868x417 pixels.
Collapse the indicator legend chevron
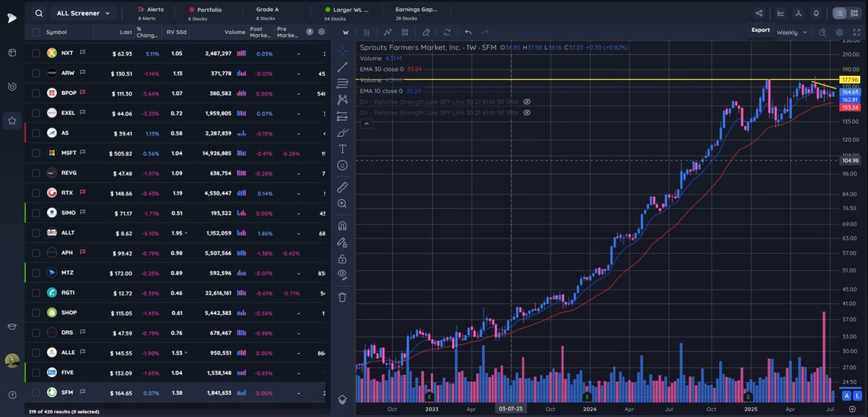click(367, 124)
